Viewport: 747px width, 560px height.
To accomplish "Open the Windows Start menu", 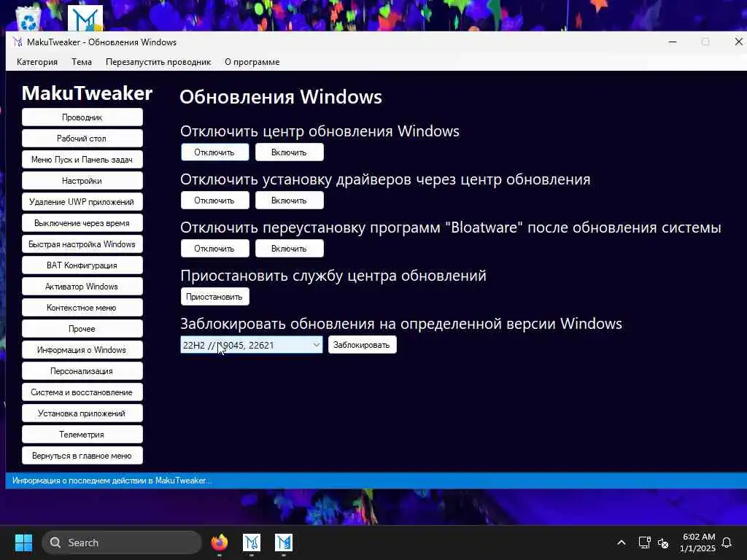I will click(23, 542).
